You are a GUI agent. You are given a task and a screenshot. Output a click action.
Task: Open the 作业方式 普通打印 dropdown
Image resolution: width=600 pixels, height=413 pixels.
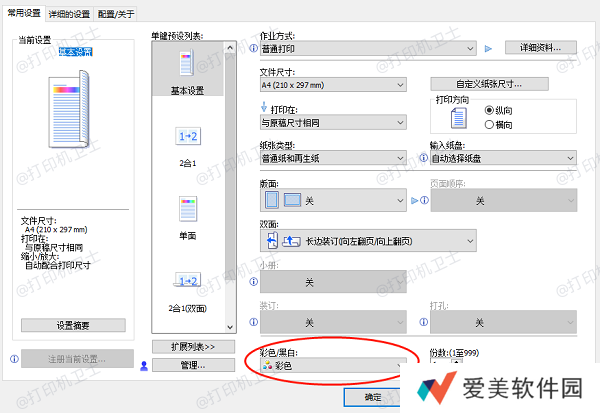[368, 49]
